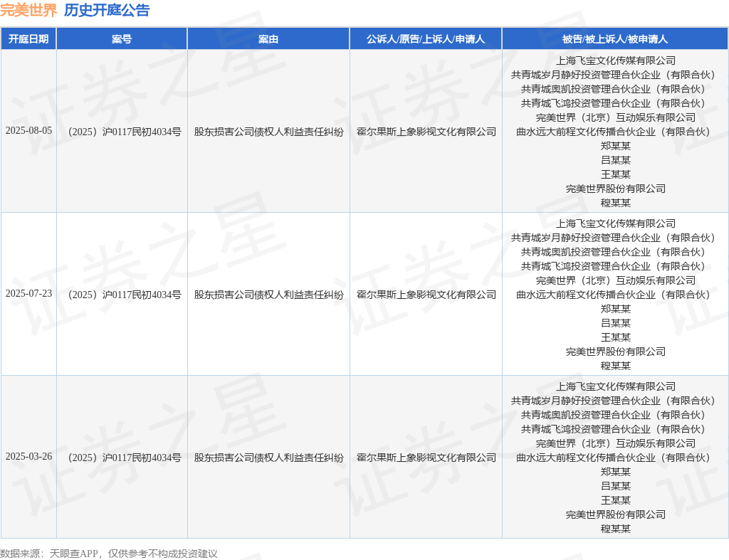Select the 案号 column header
729x560 pixels.
click(122, 38)
